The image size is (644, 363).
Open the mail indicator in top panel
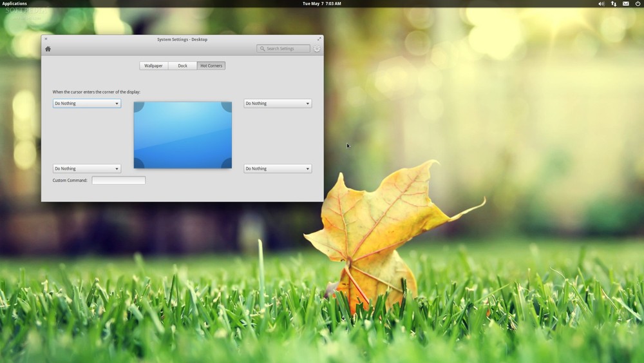pos(625,4)
